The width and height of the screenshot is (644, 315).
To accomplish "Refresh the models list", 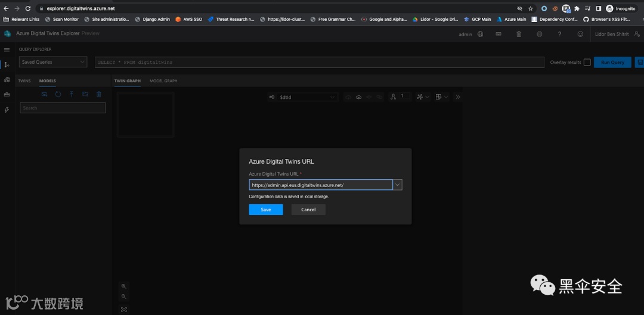I will [58, 94].
